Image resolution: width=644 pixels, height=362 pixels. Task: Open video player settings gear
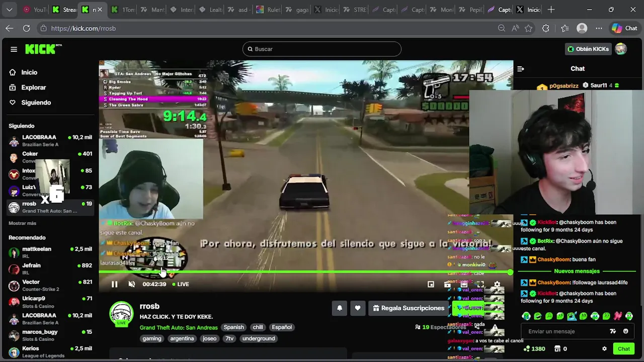coord(497,284)
